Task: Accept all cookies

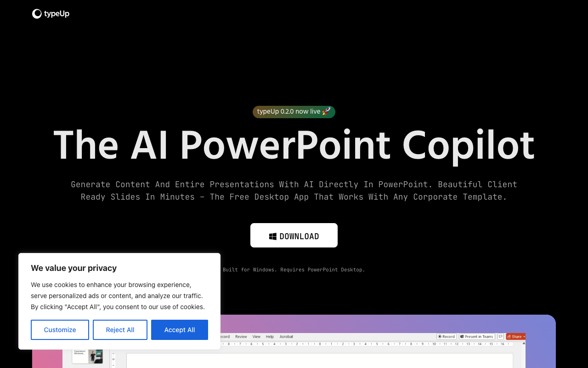Action: click(180, 330)
